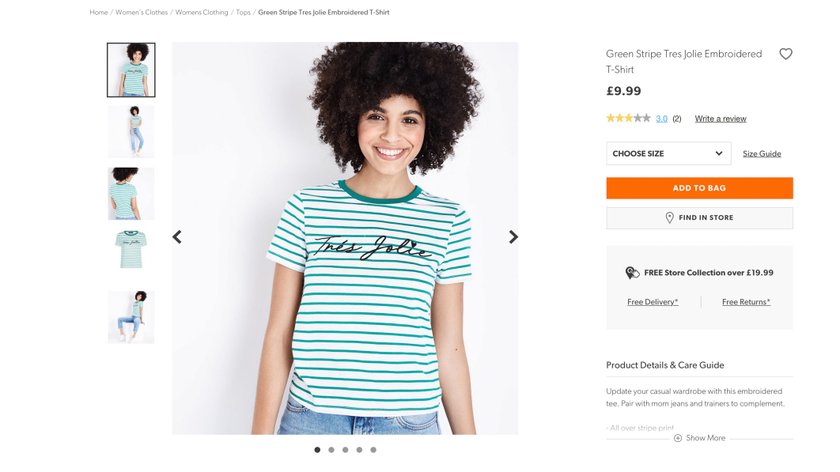Select the third image carousel dot

(346, 450)
